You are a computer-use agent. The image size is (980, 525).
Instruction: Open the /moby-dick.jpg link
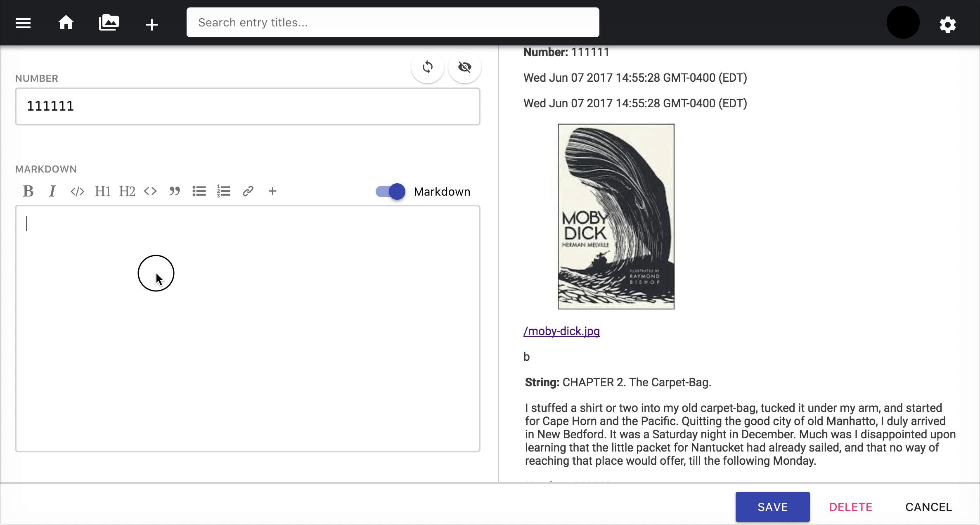561,331
